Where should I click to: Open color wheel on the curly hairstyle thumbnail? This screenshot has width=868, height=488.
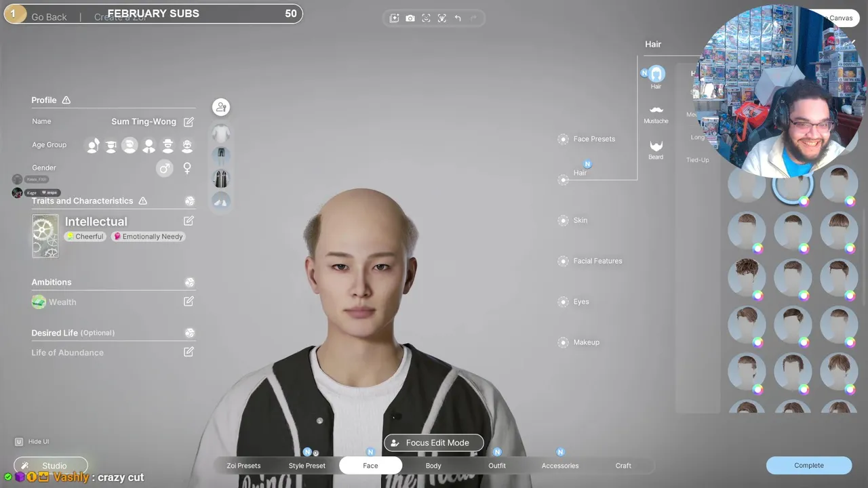[x=757, y=296]
